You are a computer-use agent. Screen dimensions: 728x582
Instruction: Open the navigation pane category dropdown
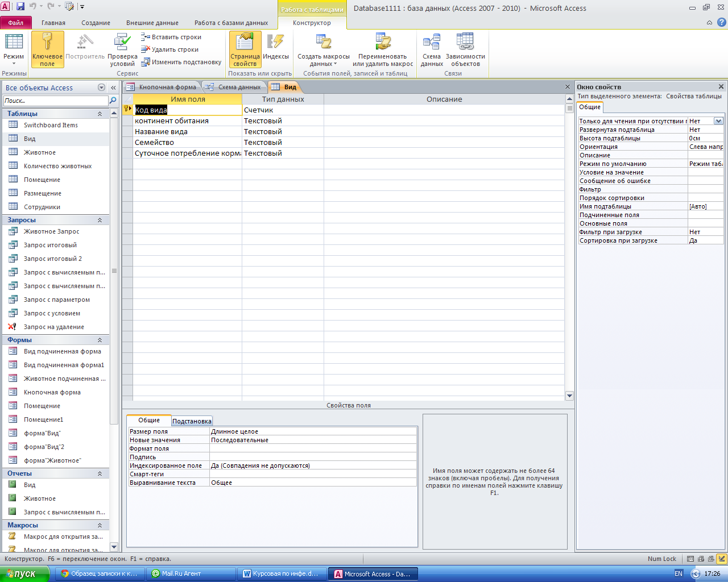[101, 88]
